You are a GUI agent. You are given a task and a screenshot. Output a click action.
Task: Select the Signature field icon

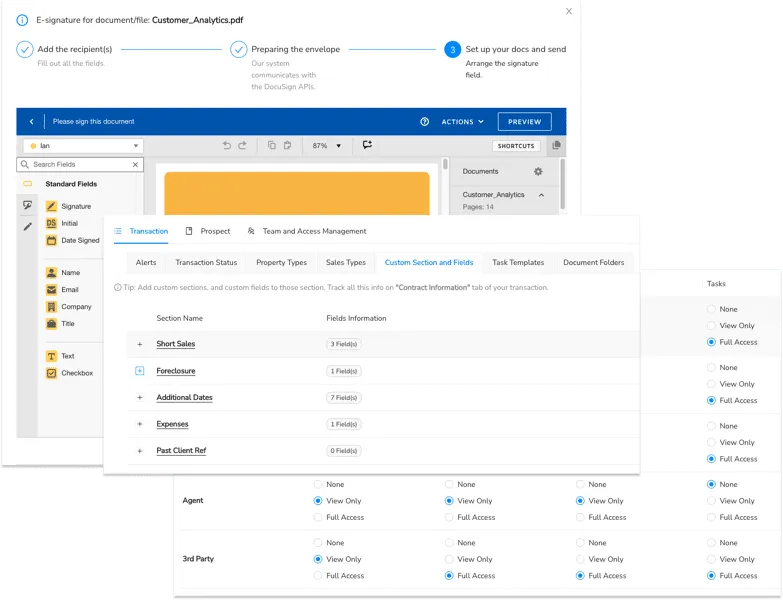pos(51,206)
